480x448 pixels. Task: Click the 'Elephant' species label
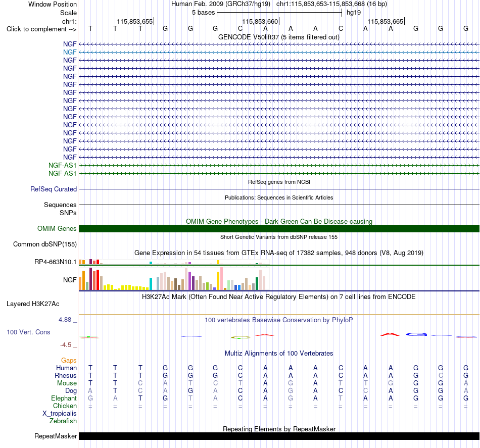pos(64,398)
